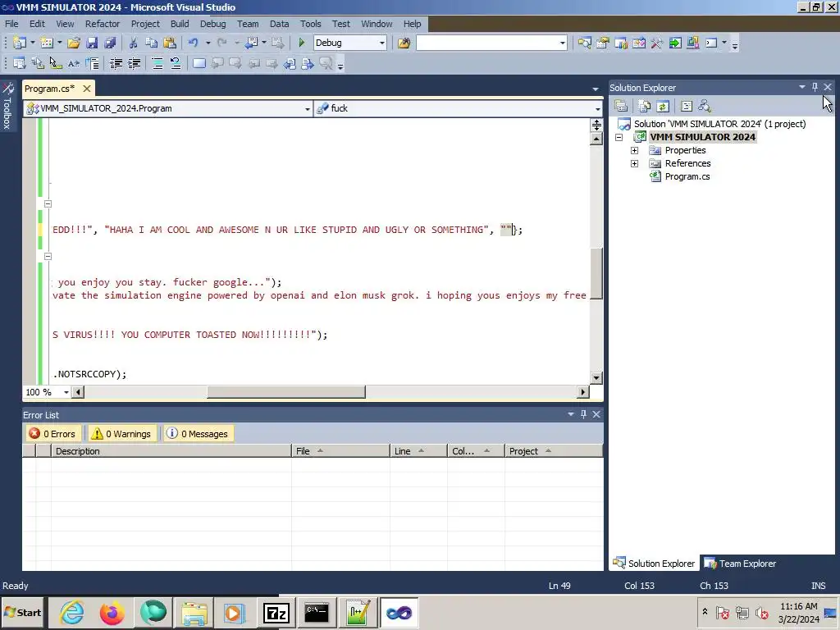Cut selection with the scissors icon

click(134, 43)
